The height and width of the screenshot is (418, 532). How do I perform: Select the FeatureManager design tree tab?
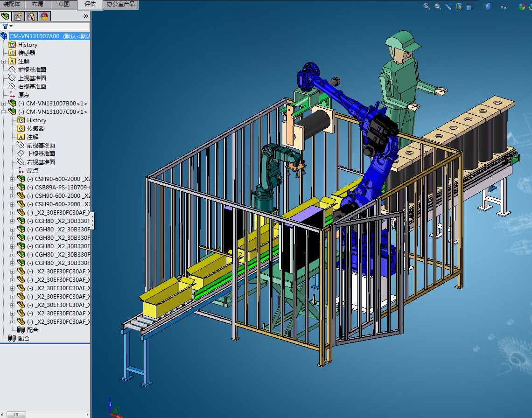point(5,16)
